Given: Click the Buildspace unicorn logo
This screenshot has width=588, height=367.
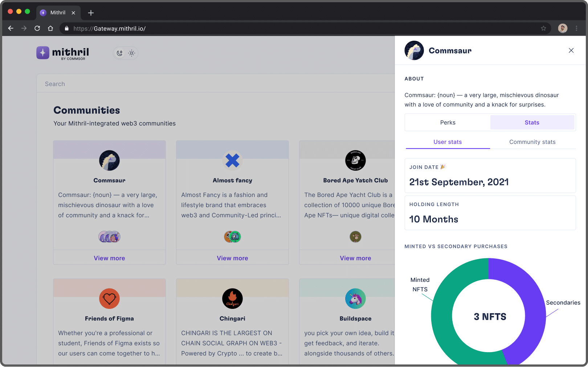Looking at the screenshot, I should click(355, 298).
